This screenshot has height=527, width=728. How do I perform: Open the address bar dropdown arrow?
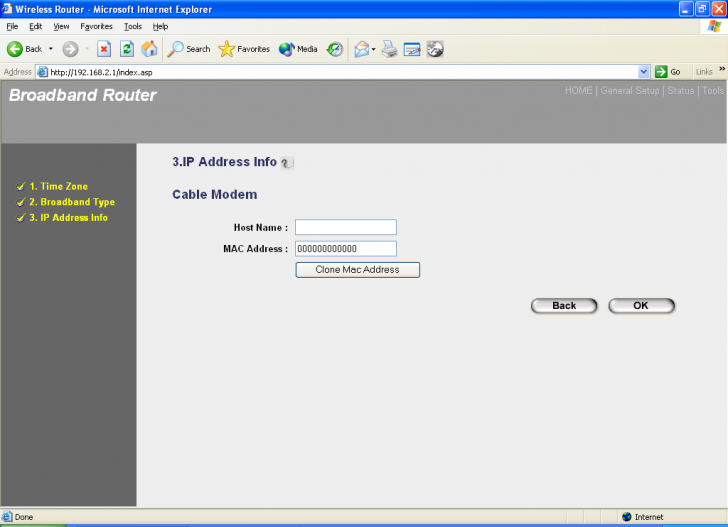[644, 72]
